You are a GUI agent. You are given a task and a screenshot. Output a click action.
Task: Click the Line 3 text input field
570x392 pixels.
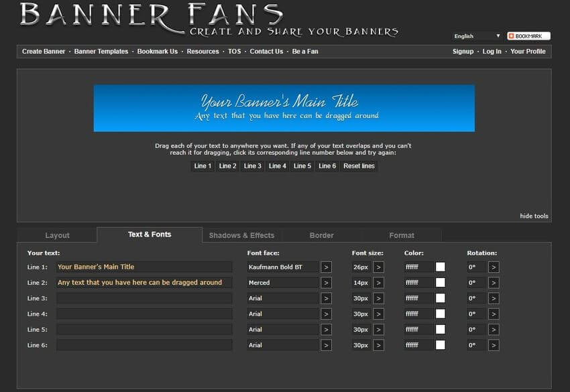point(144,298)
